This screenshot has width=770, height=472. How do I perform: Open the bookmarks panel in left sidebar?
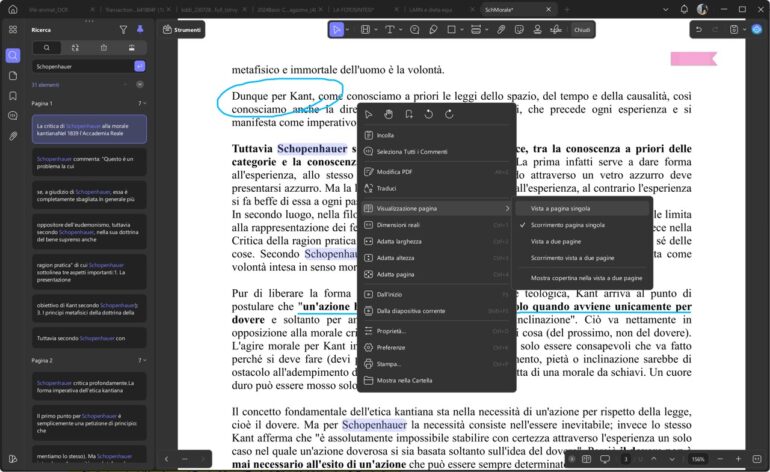[x=13, y=96]
